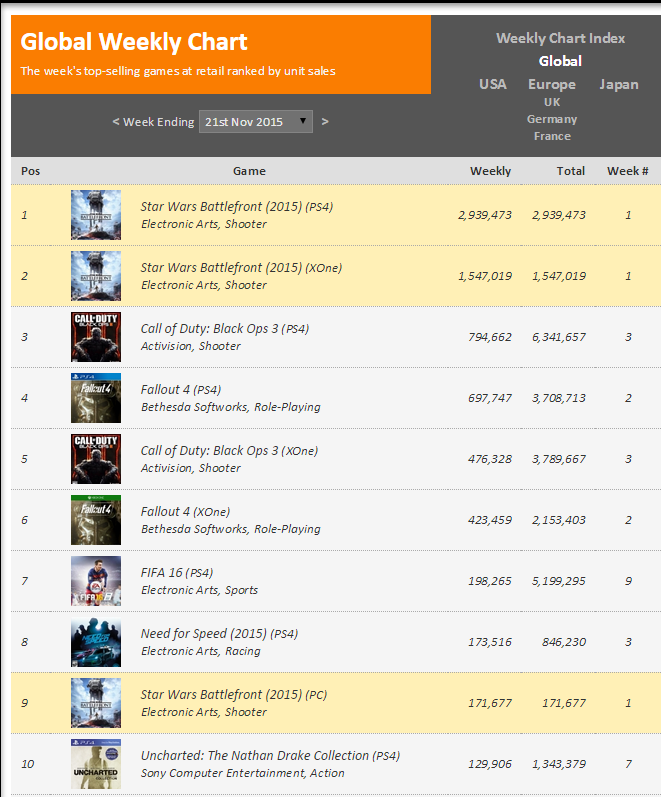This screenshot has height=797, width=661.
Task: Open Call of Duty: Black Ops 3 (PS4) title
Action: tap(225, 329)
